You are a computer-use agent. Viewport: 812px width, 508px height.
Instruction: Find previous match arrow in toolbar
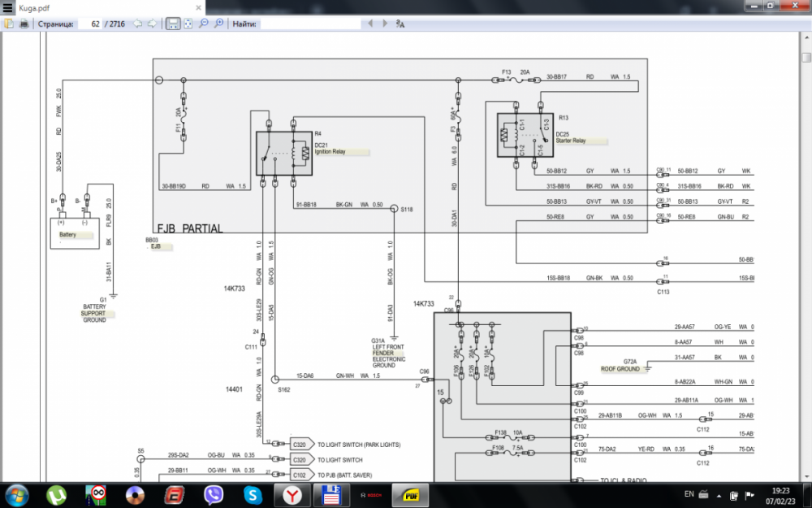coord(369,24)
